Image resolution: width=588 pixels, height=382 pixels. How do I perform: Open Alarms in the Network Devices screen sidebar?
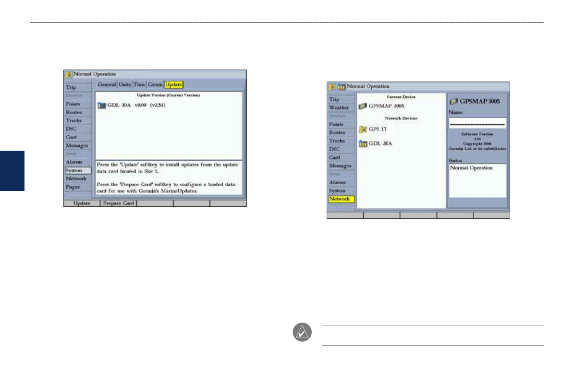pyautogui.click(x=341, y=182)
